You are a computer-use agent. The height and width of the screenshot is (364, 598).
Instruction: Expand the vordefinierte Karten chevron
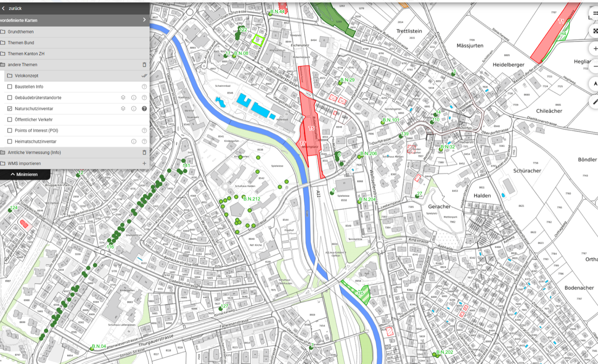pyautogui.click(x=144, y=20)
